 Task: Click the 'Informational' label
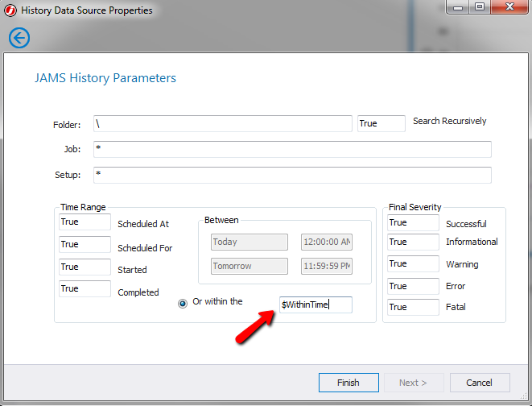[472, 242]
